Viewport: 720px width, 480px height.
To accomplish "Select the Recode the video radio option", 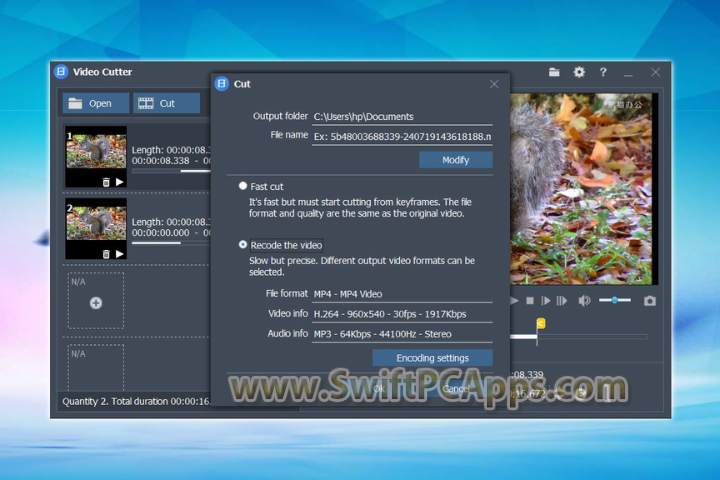I will pos(243,245).
